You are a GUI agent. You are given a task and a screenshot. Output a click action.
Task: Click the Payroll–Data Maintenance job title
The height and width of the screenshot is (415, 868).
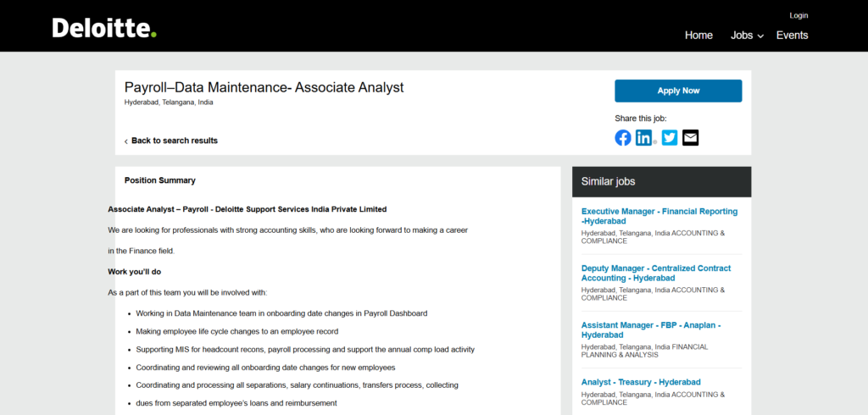264,87
